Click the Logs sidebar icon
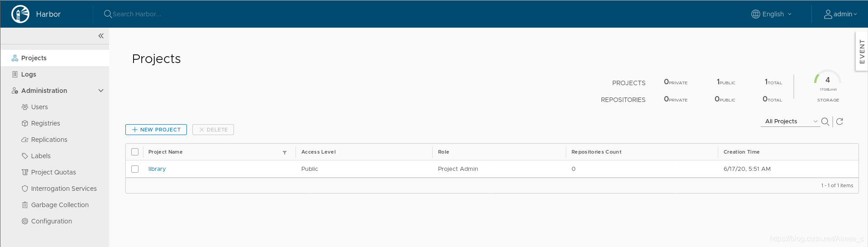Screen dimensions: 868x247 pos(15,74)
